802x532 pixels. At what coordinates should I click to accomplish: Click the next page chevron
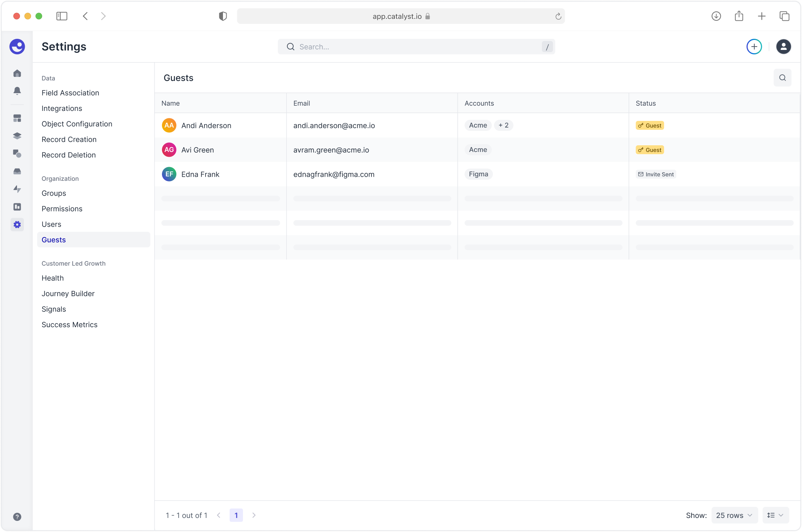pyautogui.click(x=254, y=515)
